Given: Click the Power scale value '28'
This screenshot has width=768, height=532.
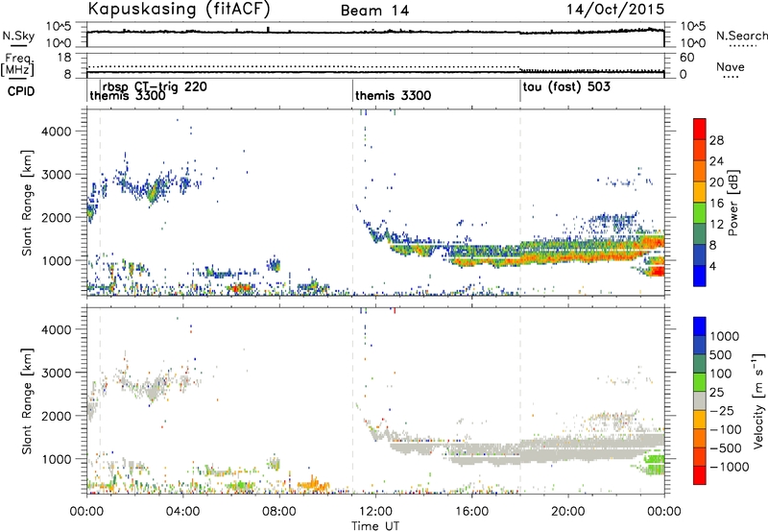Looking at the screenshot, I should 716,140.
